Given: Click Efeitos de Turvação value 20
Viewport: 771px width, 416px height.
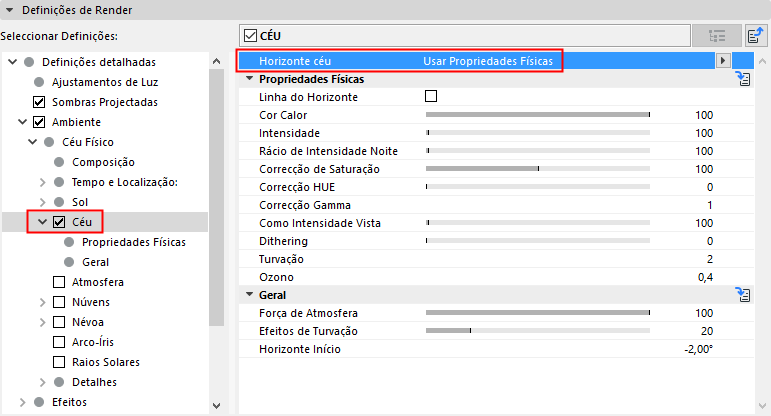Looking at the screenshot, I should tap(707, 331).
